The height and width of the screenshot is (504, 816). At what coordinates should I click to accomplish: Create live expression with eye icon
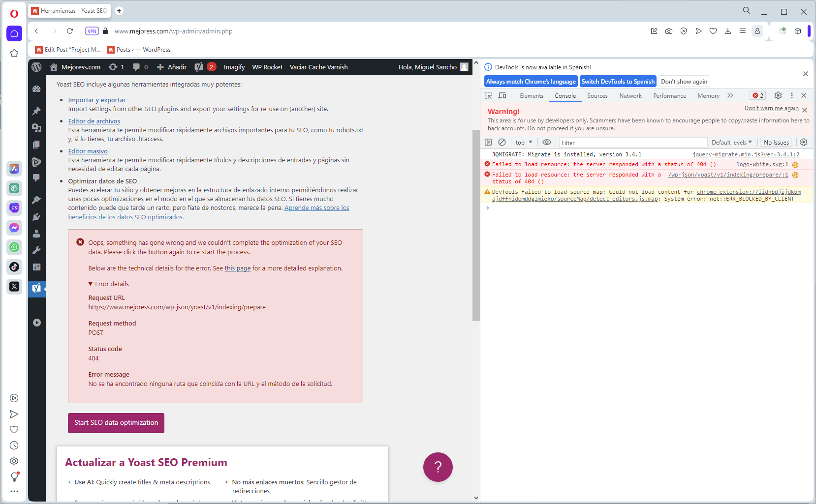coord(547,142)
